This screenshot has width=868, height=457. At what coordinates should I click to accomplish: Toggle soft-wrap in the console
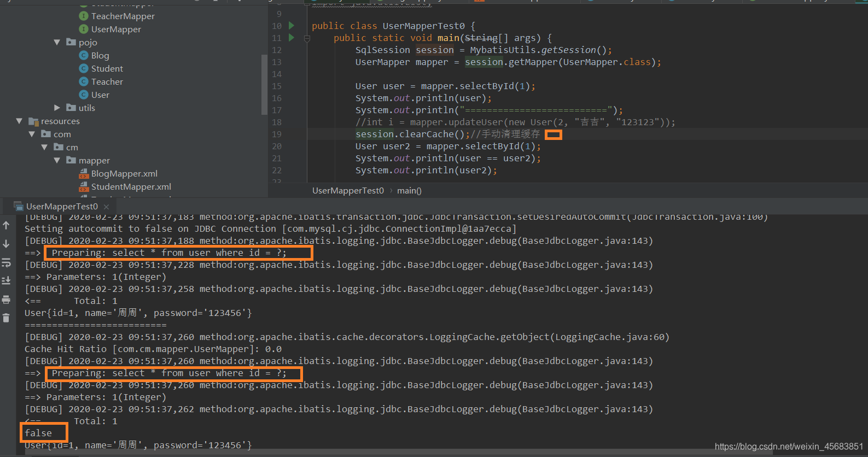[6, 262]
